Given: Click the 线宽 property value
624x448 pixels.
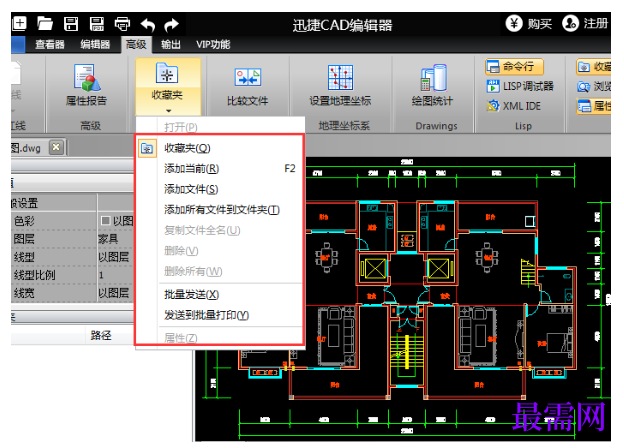Looking at the screenshot, I should point(116,293).
